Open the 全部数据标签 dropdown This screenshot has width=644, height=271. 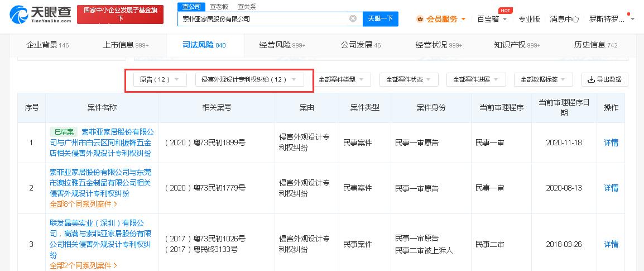(x=544, y=79)
